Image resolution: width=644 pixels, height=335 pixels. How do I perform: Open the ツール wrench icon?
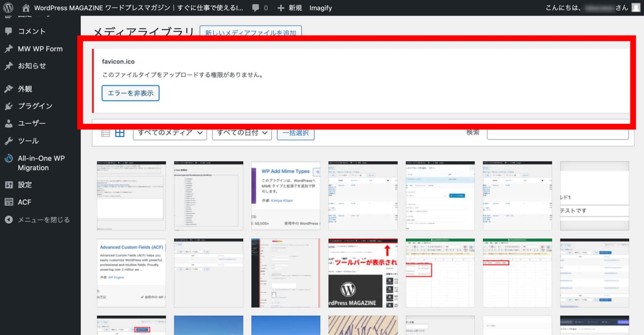pyautogui.click(x=8, y=141)
